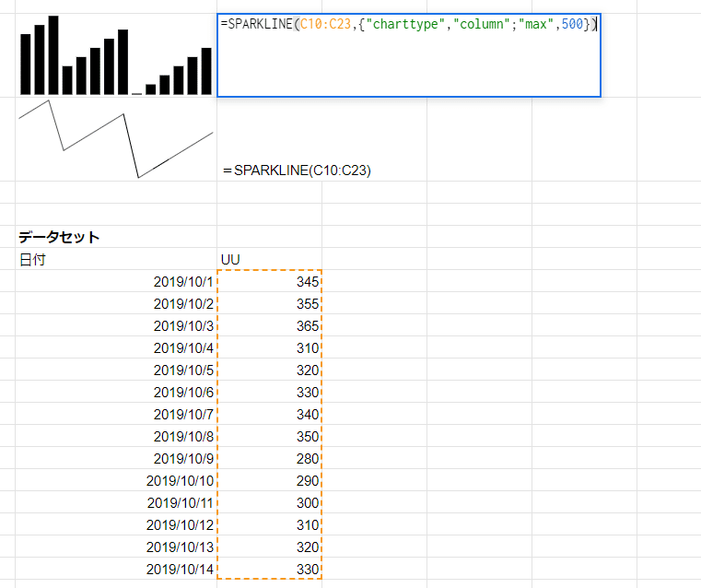Click the UU value for 2019/10/13
The height and width of the screenshot is (588, 701).
pos(269,547)
